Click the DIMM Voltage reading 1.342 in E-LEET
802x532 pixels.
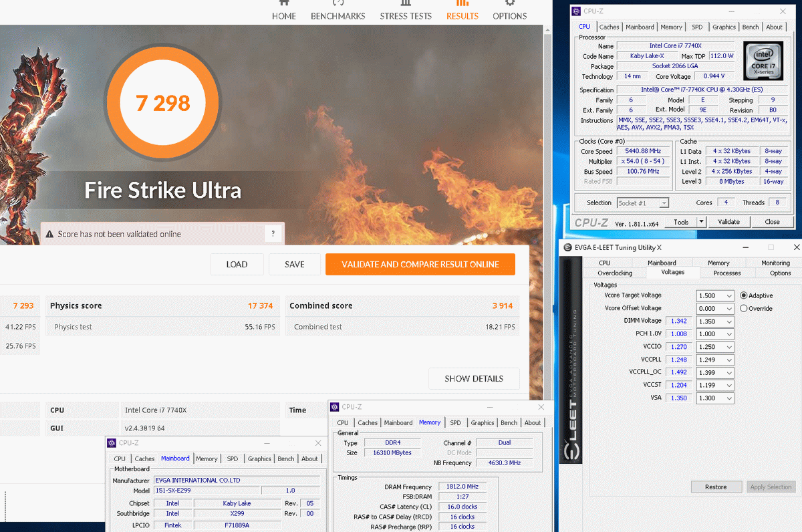point(679,321)
